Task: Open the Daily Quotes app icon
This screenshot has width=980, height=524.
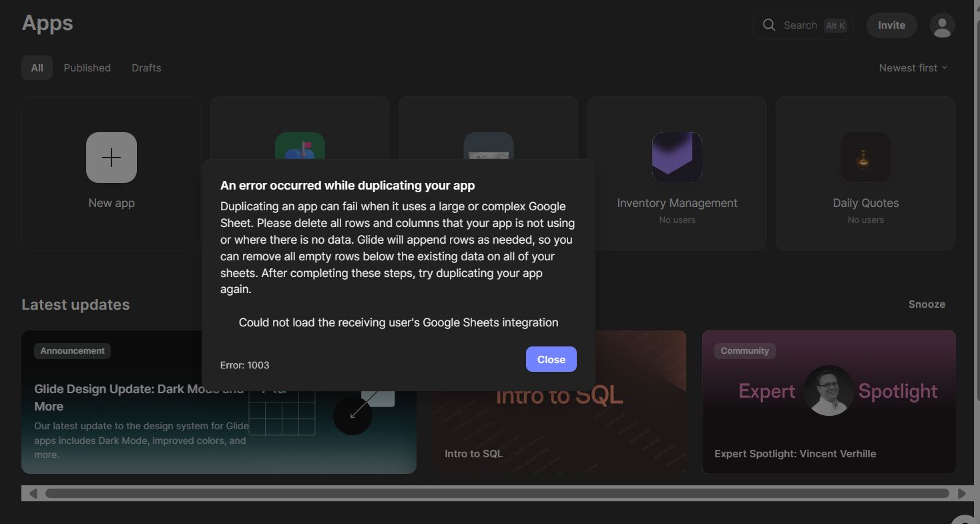Action: tap(865, 158)
